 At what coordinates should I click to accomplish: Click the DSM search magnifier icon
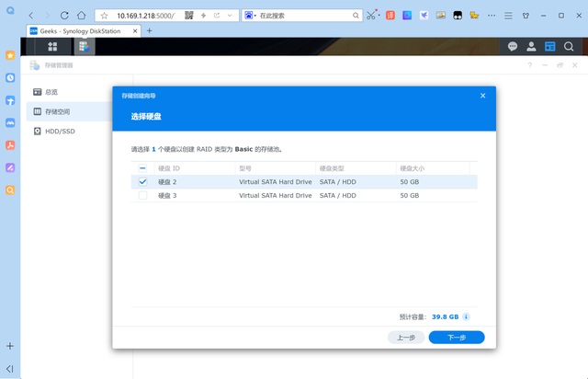tap(569, 47)
